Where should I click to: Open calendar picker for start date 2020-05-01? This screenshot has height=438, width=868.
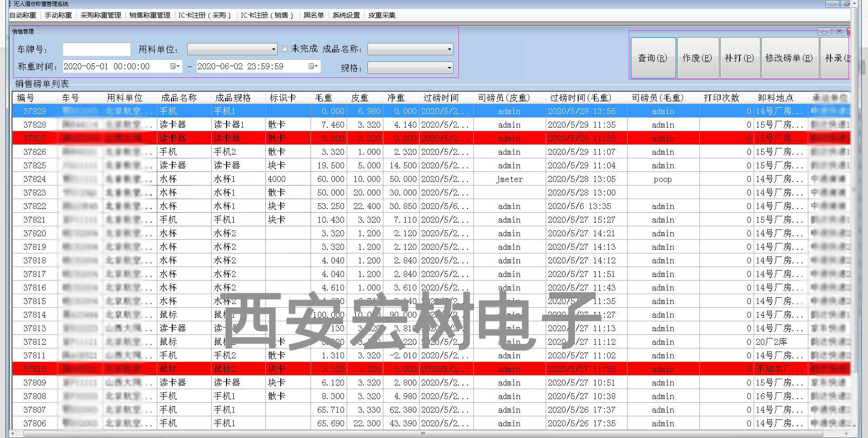click(x=175, y=67)
